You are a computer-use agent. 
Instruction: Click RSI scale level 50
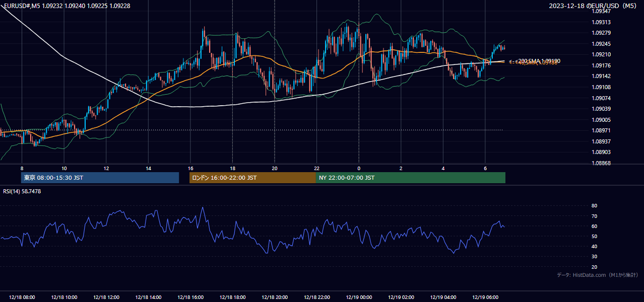(x=594, y=236)
